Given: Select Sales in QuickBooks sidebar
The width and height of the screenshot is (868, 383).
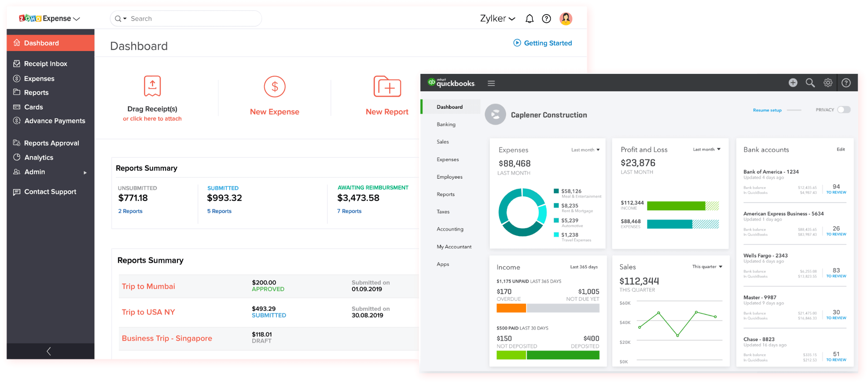Looking at the screenshot, I should point(443,142).
